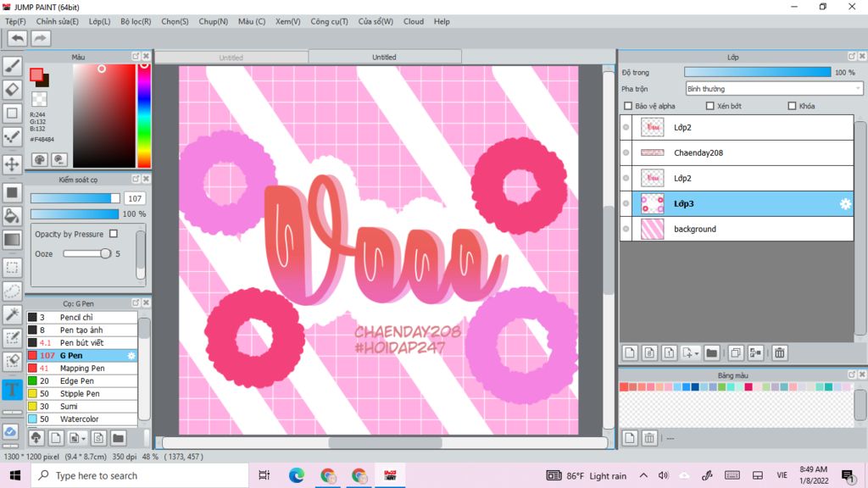The width and height of the screenshot is (868, 488).
Task: Select the rectangular Select tool
Action: [12, 268]
